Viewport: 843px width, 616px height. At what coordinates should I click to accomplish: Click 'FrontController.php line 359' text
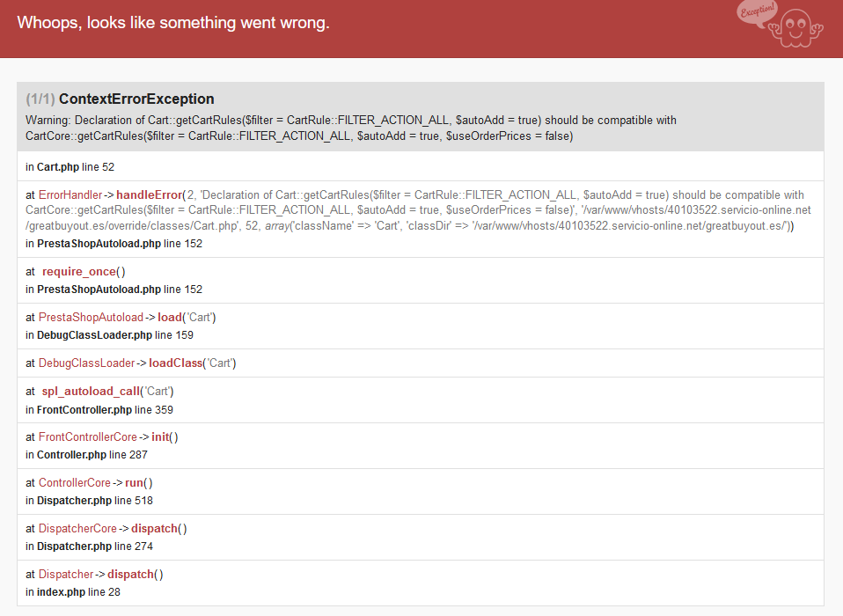click(x=105, y=410)
